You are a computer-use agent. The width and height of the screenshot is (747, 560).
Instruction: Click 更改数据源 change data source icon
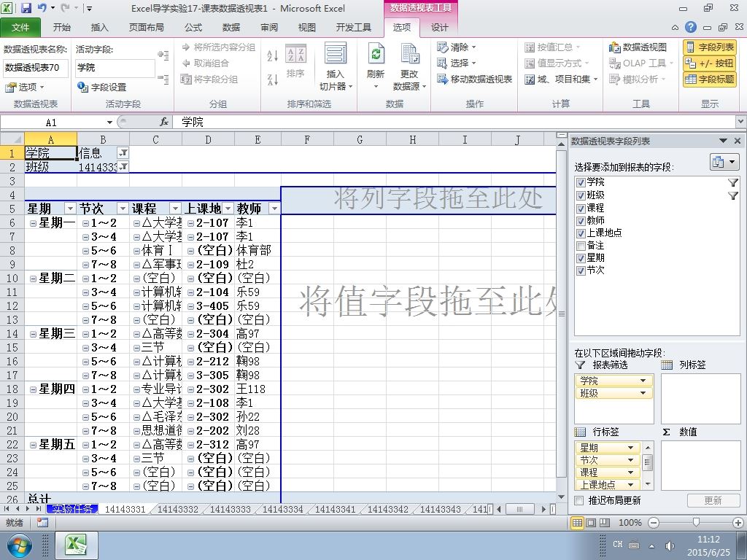409,66
